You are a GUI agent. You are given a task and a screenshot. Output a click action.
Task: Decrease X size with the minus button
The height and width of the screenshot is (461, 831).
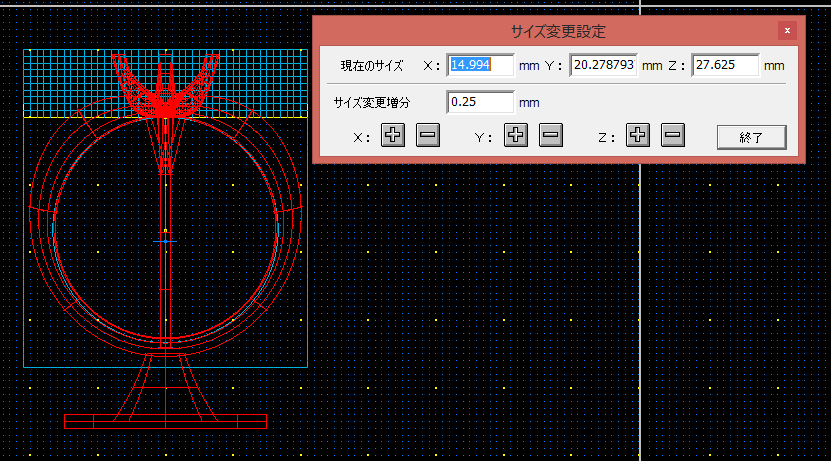pos(428,136)
